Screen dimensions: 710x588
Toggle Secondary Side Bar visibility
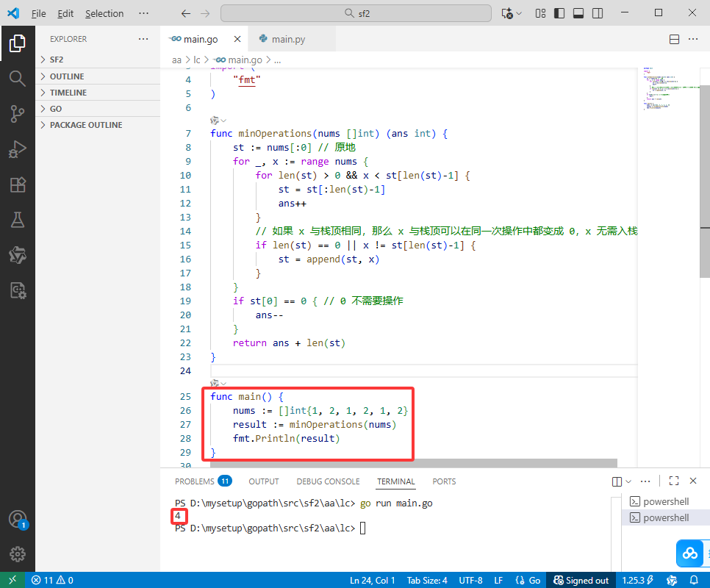pos(598,13)
